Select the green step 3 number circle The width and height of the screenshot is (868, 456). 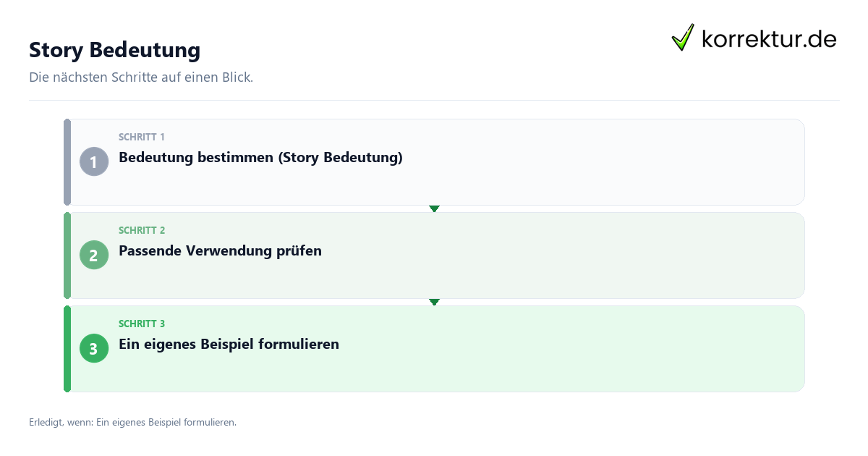pos(94,348)
